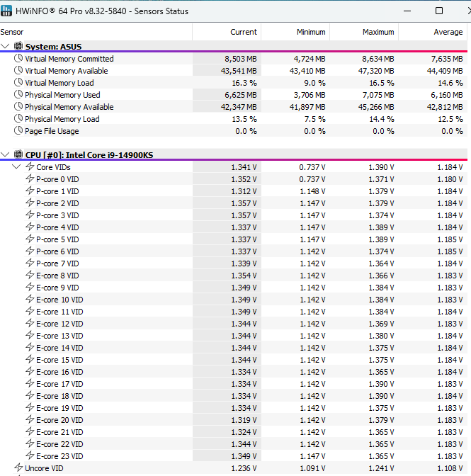The height and width of the screenshot is (476, 471).
Task: Select the E-core 22 VID row label
Action: pos(59,444)
